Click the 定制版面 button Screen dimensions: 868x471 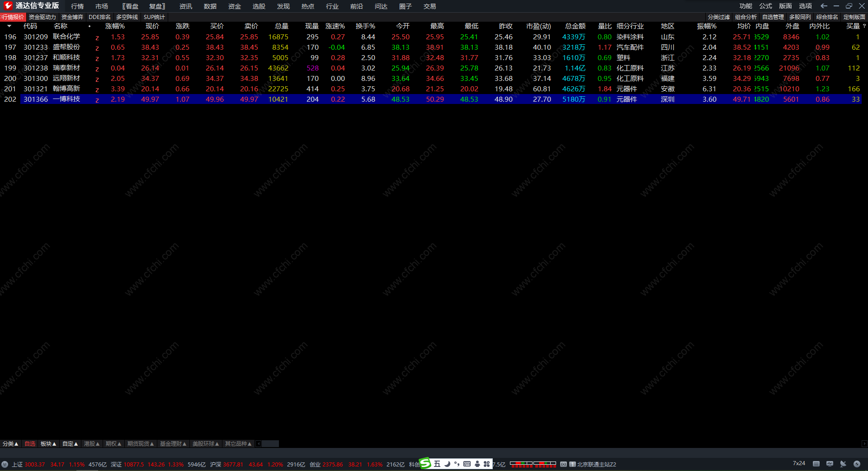854,17
